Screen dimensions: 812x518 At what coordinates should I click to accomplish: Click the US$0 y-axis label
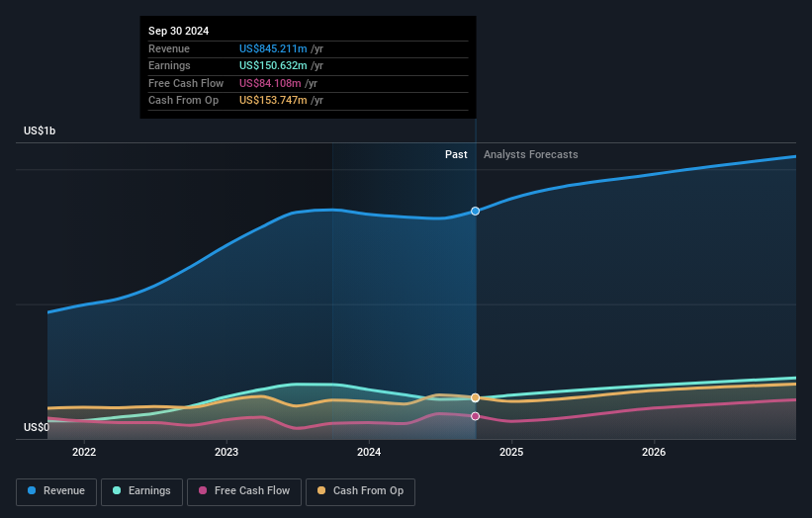point(37,427)
